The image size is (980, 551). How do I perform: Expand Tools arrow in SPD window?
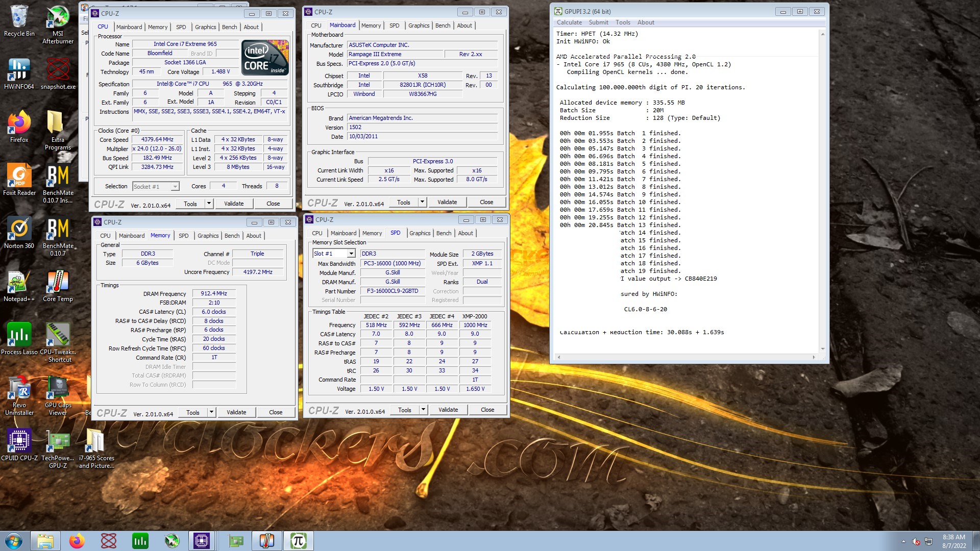tap(423, 410)
